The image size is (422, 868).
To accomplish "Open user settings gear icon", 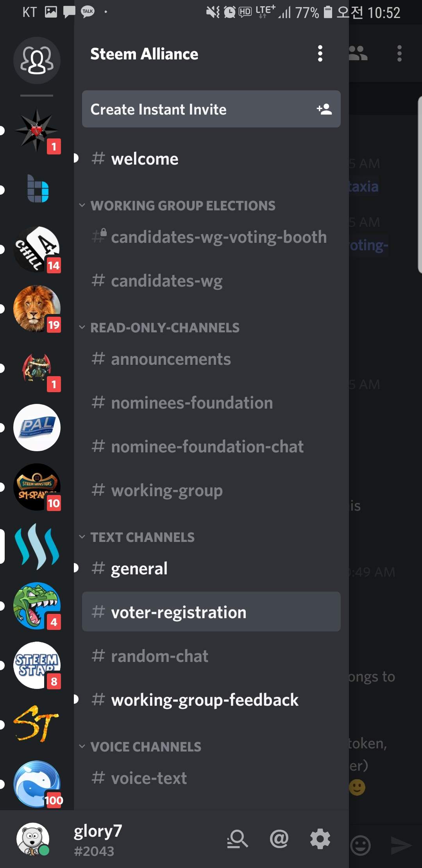I will click(x=320, y=839).
